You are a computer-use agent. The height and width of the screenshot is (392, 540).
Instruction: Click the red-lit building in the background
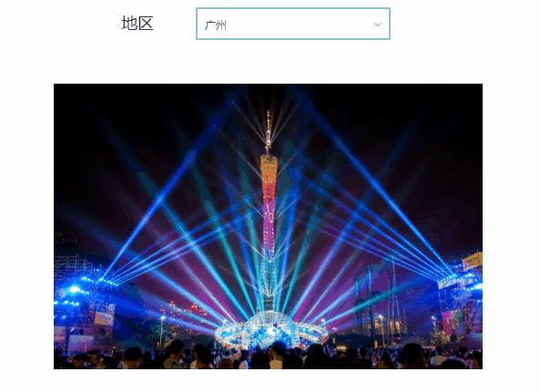pos(184,309)
